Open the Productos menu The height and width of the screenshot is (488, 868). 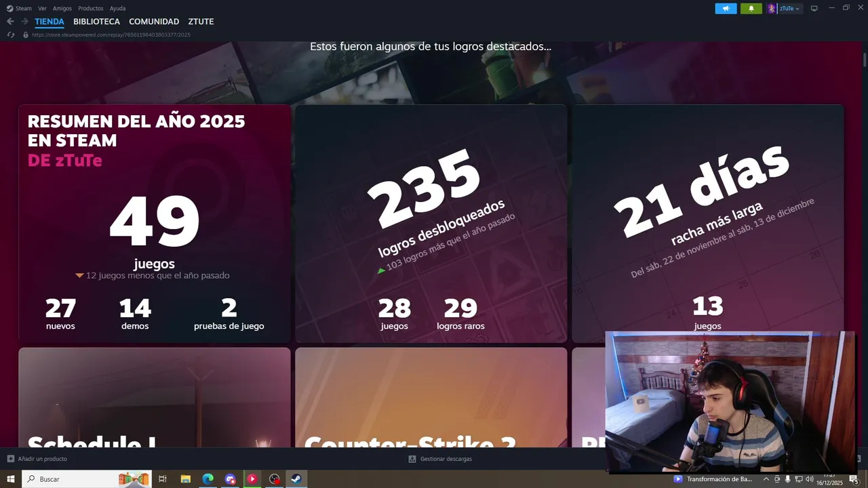point(91,8)
